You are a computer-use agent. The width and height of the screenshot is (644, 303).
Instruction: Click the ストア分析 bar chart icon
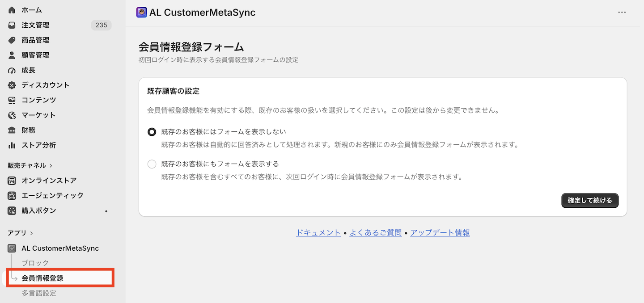pyautogui.click(x=12, y=145)
